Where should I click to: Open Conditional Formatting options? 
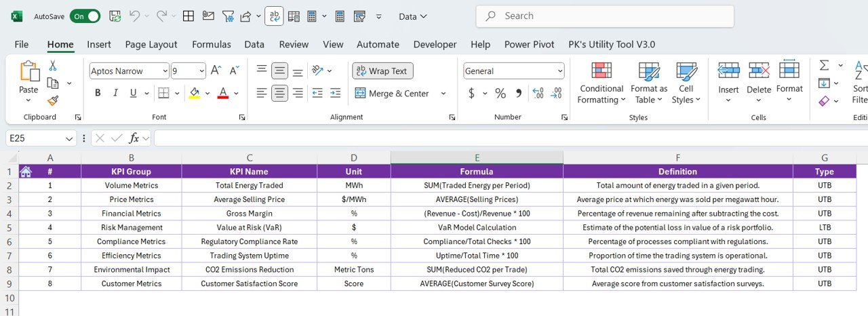point(601,85)
